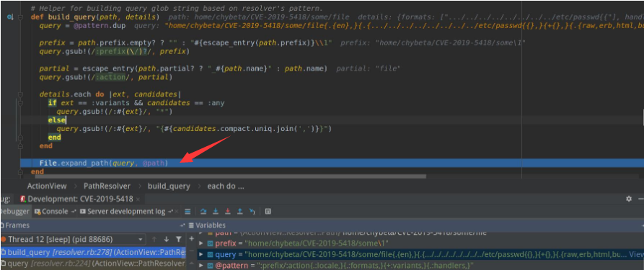Open debug panel settings gear
The width and height of the screenshot is (644, 270).
(x=629, y=199)
